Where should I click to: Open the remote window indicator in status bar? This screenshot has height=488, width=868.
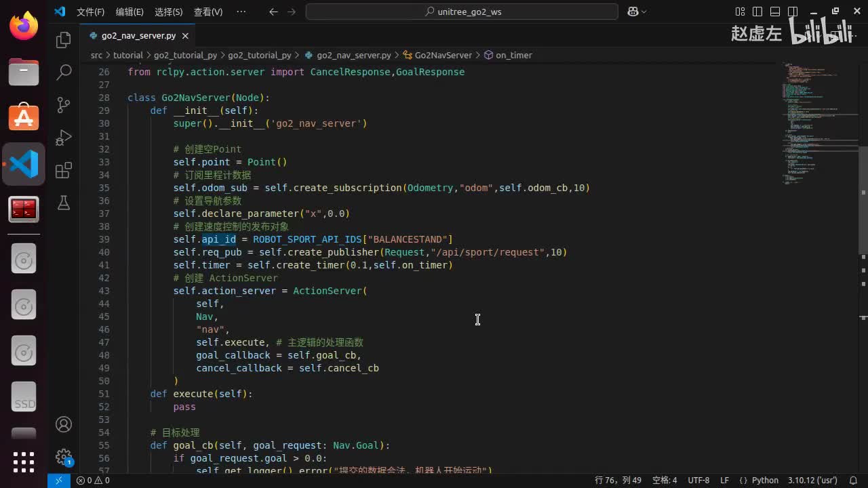click(x=58, y=480)
